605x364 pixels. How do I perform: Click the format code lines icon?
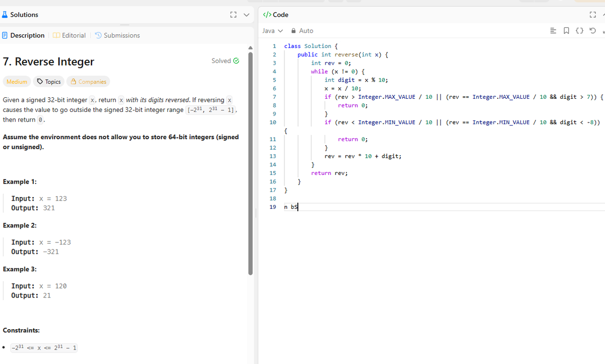click(x=553, y=31)
